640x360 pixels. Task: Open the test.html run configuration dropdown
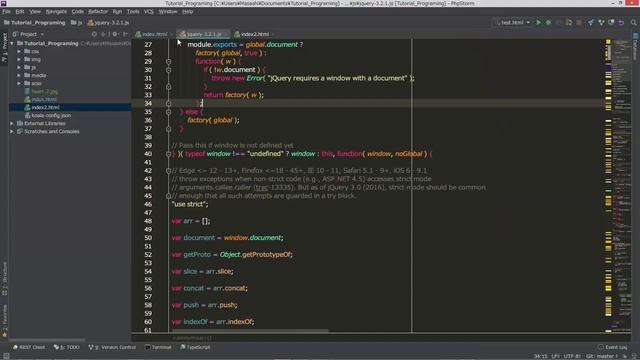coord(512,22)
